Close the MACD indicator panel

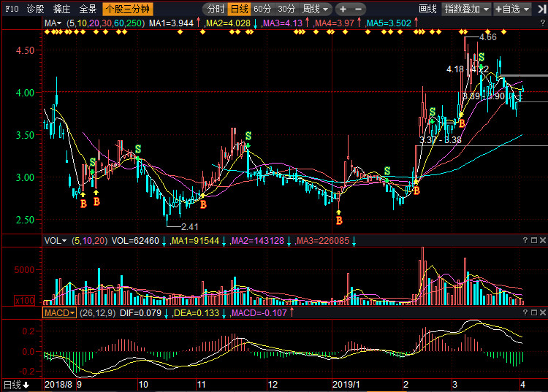tap(543, 312)
